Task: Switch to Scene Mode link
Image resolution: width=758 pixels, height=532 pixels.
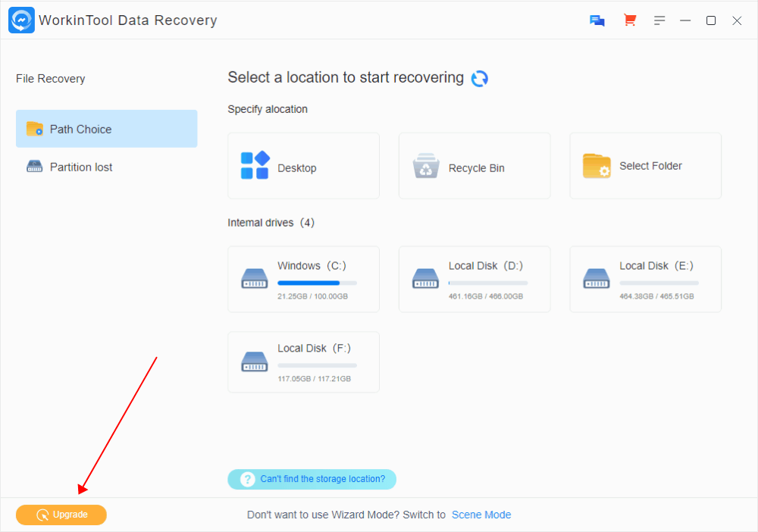Action: (481, 515)
